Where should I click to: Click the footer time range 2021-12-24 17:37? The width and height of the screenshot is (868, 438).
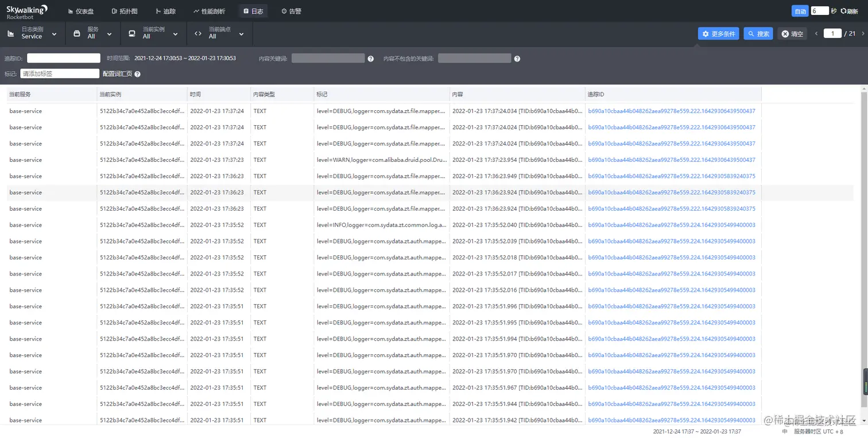click(x=697, y=432)
